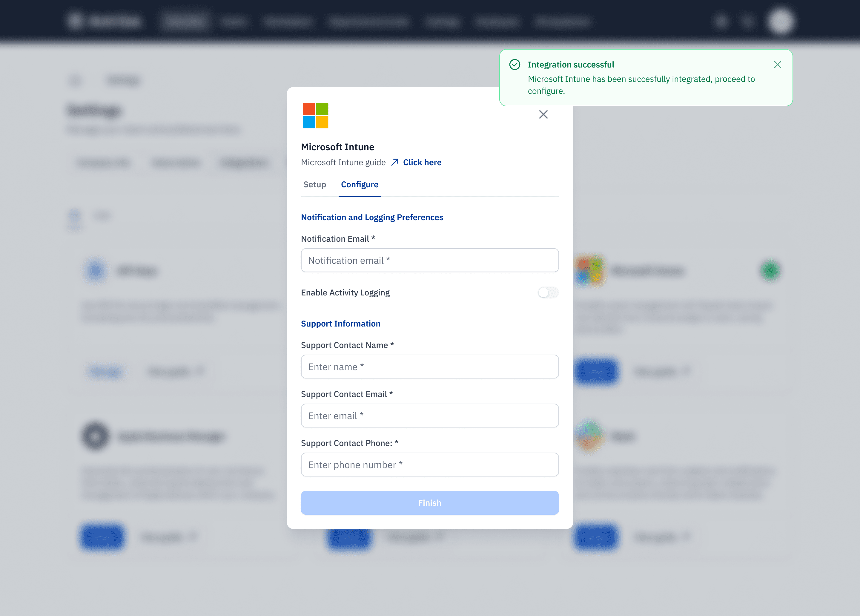
Task: Select the Configure tab
Action: [359, 184]
